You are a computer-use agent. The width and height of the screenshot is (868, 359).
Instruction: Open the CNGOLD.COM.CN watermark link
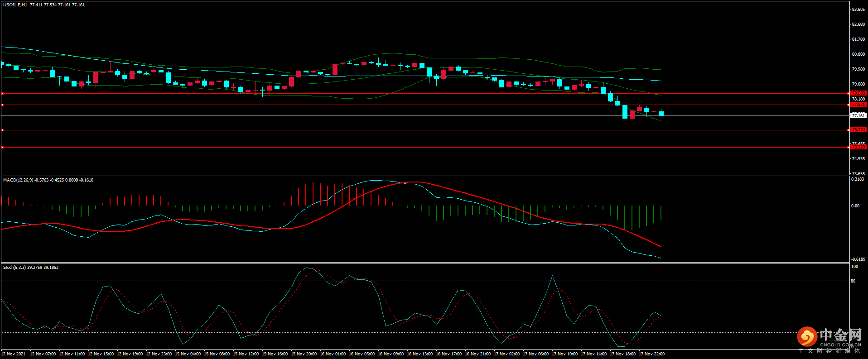(840, 345)
